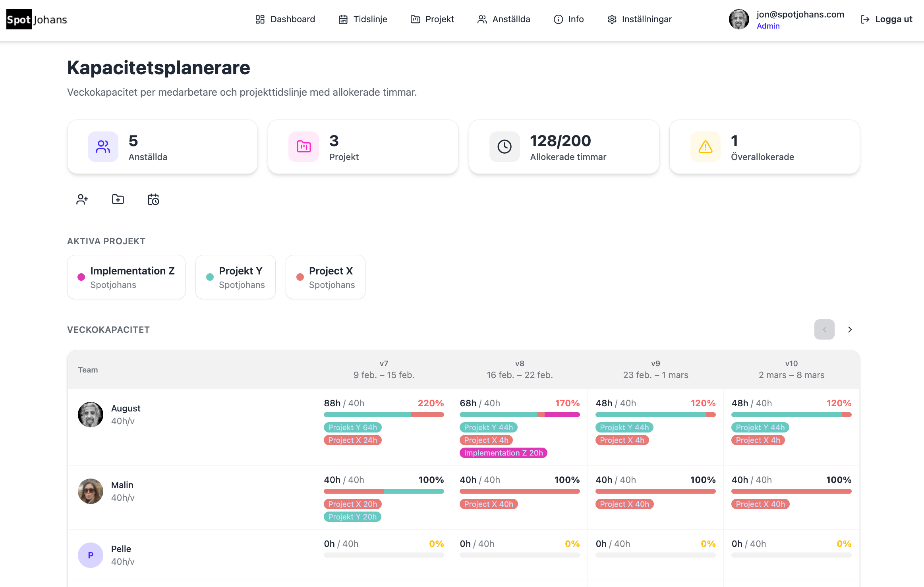The height and width of the screenshot is (587, 924).
Task: Click the Logga ut button
Action: [886, 19]
